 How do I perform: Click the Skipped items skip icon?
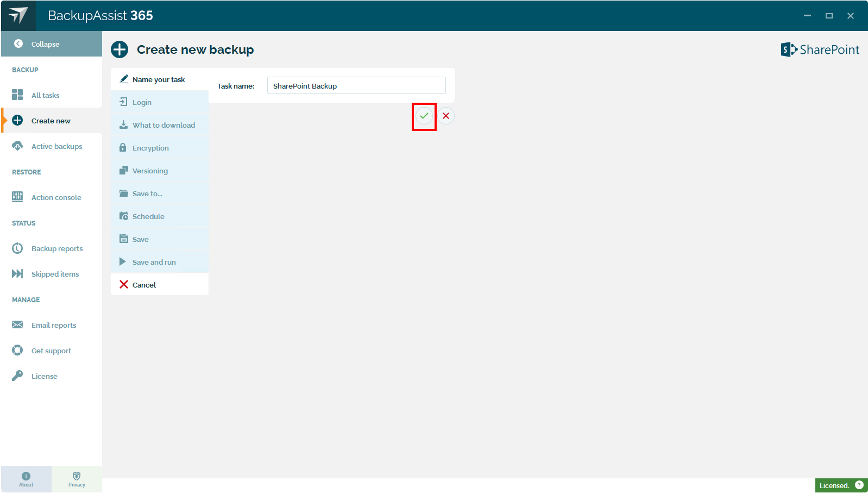(x=17, y=274)
